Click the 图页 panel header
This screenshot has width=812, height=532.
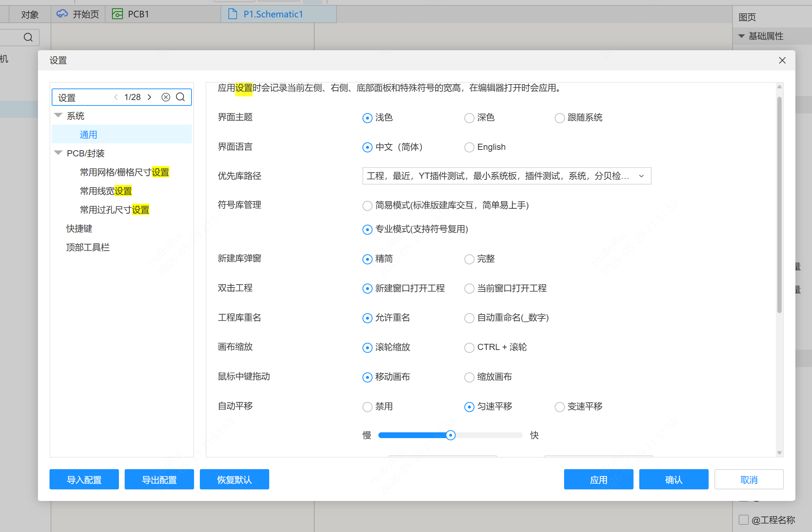pos(747,17)
